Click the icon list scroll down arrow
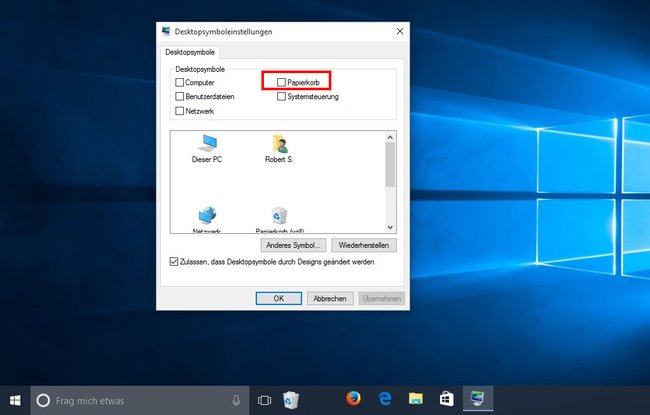This screenshot has height=415, width=650. click(x=390, y=227)
